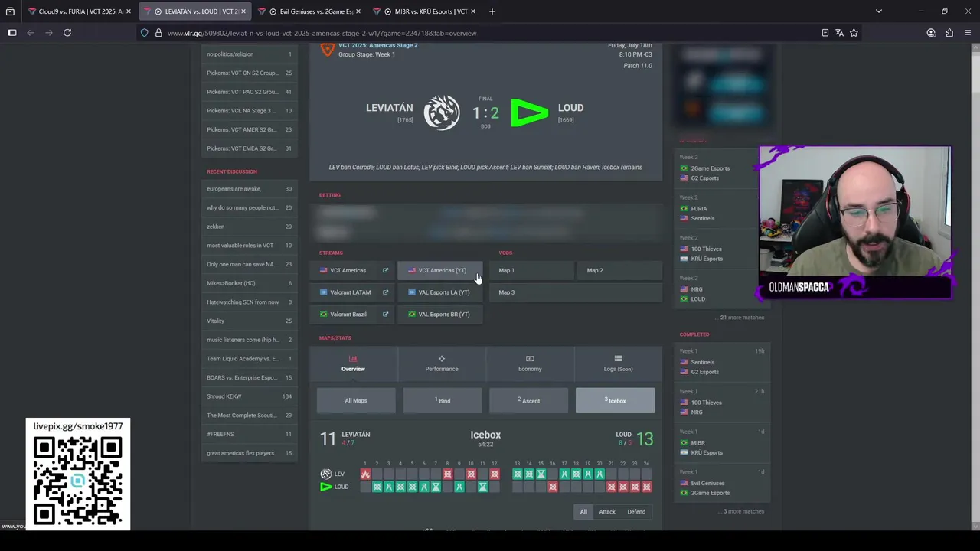Open the extensions puzzle icon
The width and height of the screenshot is (980, 551).
(949, 33)
